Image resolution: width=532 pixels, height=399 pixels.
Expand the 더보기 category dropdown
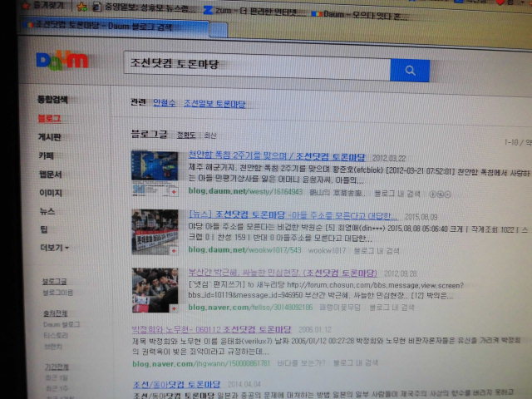(55, 248)
